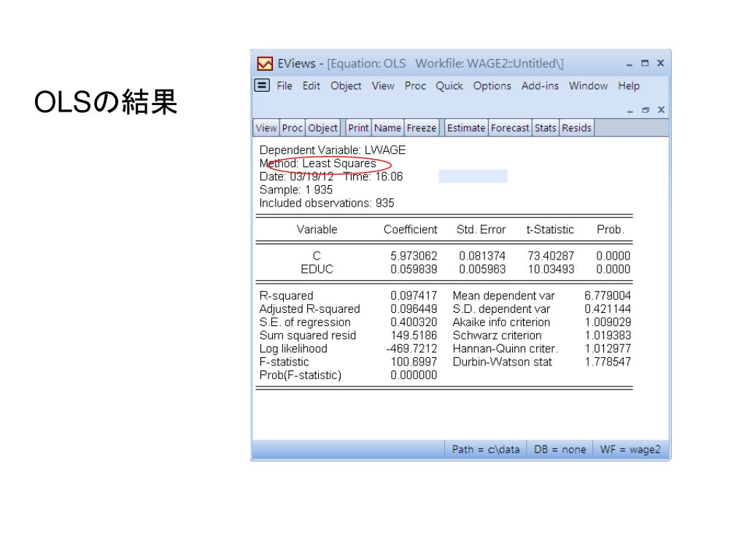Select the 'Sample: 1 935' line

point(296,190)
